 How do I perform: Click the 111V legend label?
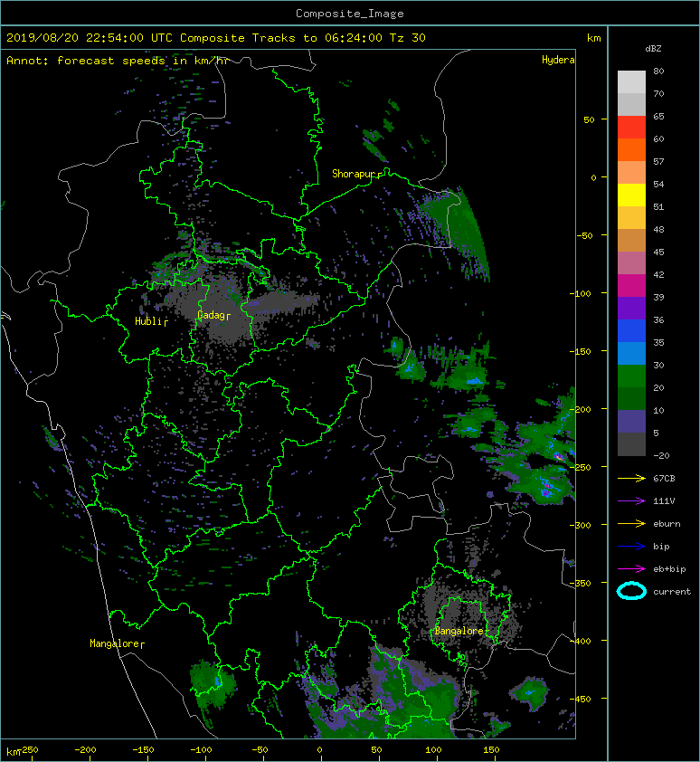[664, 501]
